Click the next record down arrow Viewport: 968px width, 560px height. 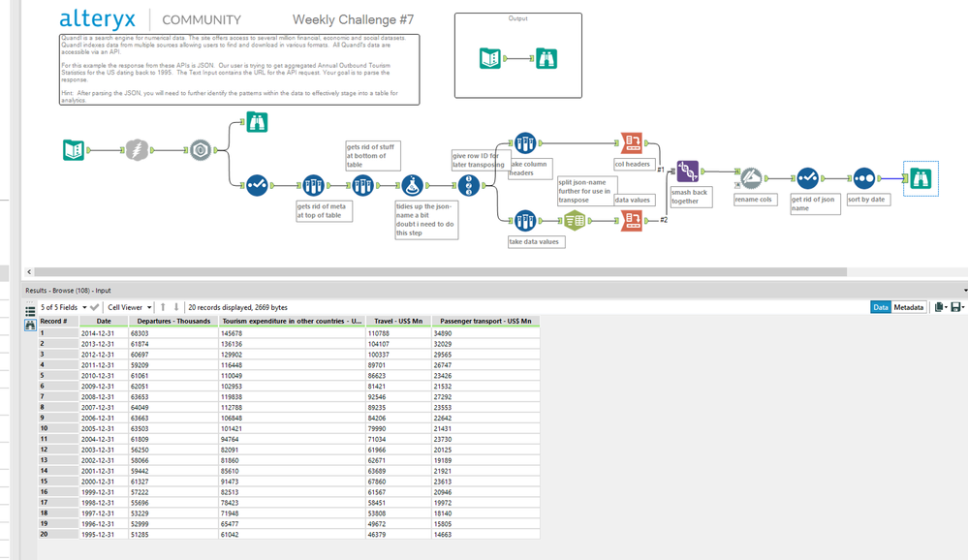[176, 307]
